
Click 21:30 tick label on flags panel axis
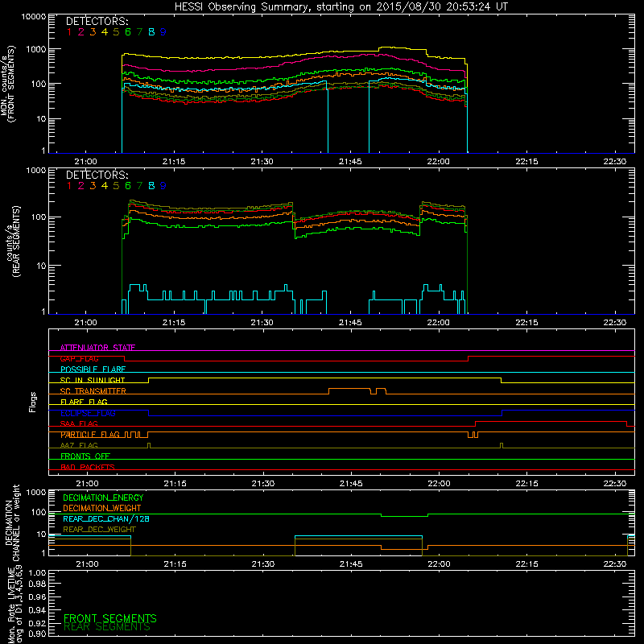[x=263, y=484]
